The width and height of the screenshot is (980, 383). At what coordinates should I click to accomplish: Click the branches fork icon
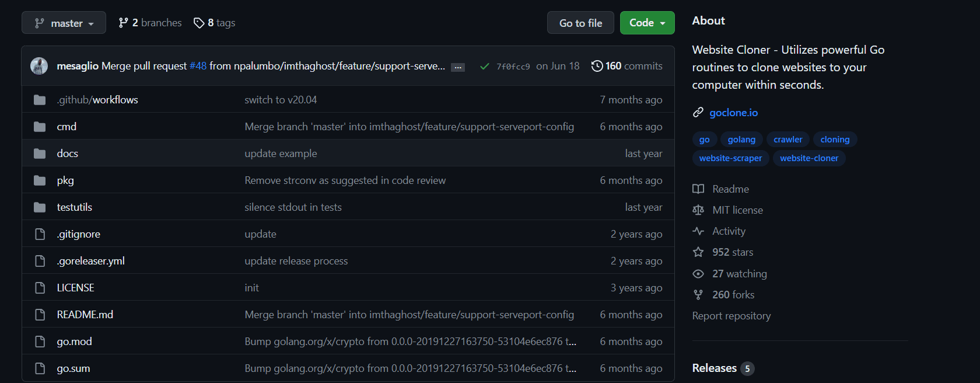pos(123,23)
